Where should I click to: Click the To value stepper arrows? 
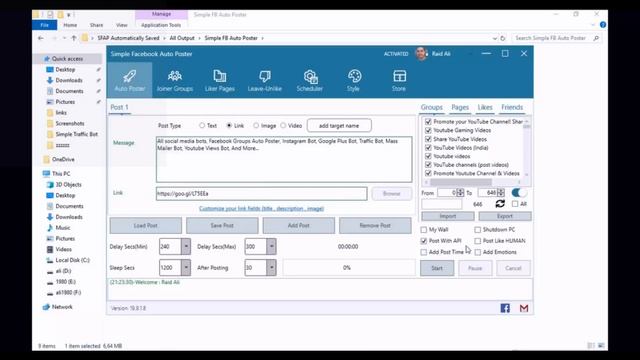501,192
